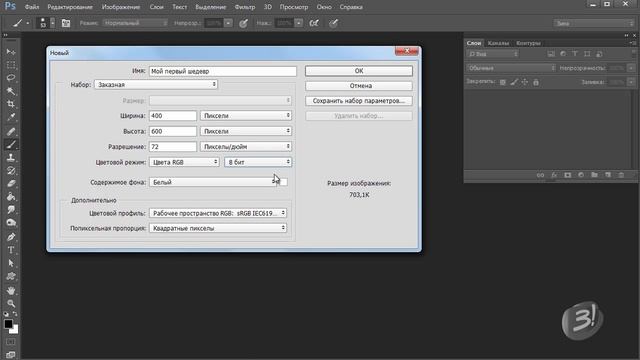Viewport: 640px width, 360px height.
Task: Open the Файл menu
Action: tap(31, 7)
